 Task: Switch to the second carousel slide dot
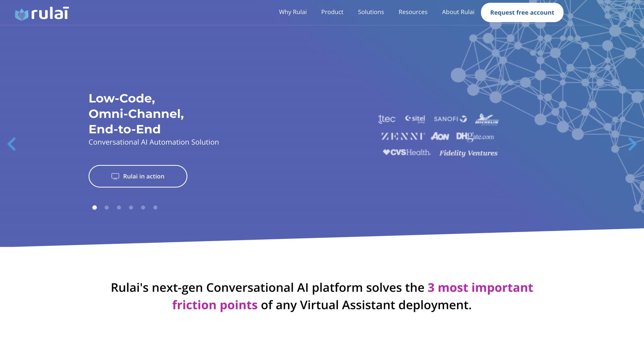coord(107,207)
